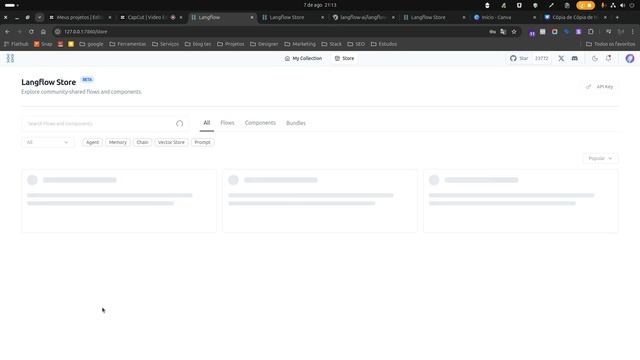Close the active Langflow browser tab
Image resolution: width=640 pixels, height=360 pixels.
pos(252,17)
